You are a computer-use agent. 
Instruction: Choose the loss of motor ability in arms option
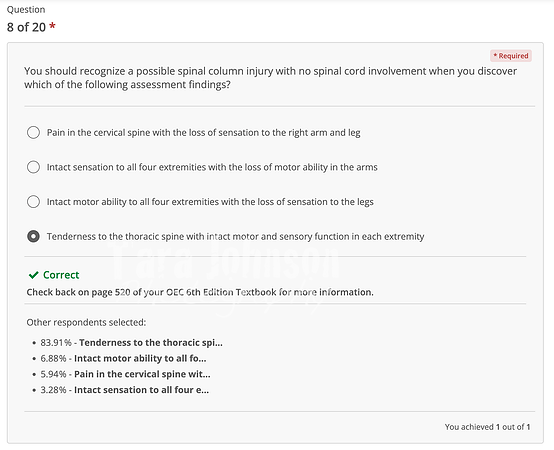33,167
